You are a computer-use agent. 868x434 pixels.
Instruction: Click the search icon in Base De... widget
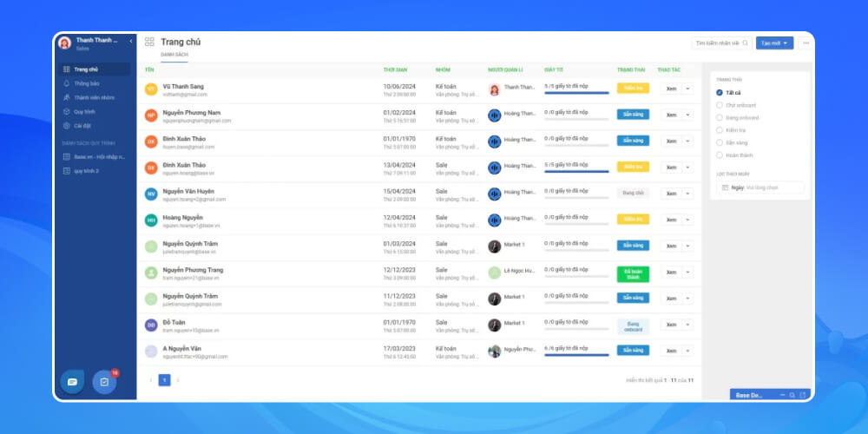coord(792,395)
